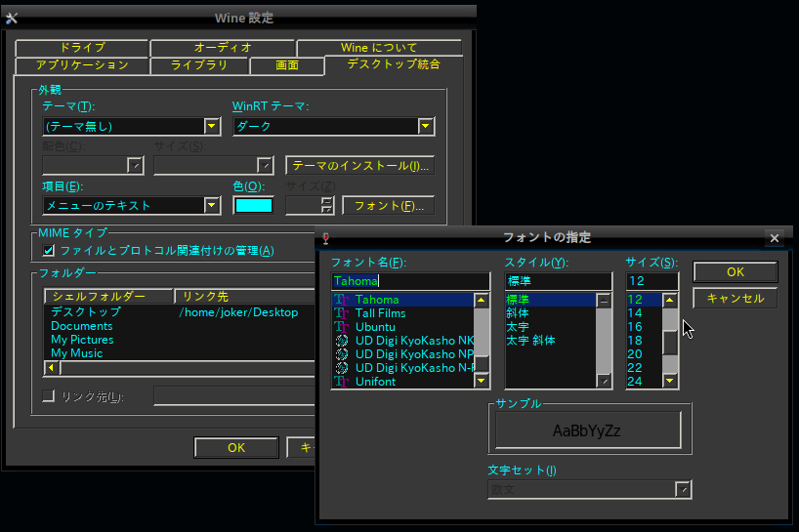799x532 pixels.
Task: Click the サイズ(Z) spinner arrows
Action: [x=327, y=206]
